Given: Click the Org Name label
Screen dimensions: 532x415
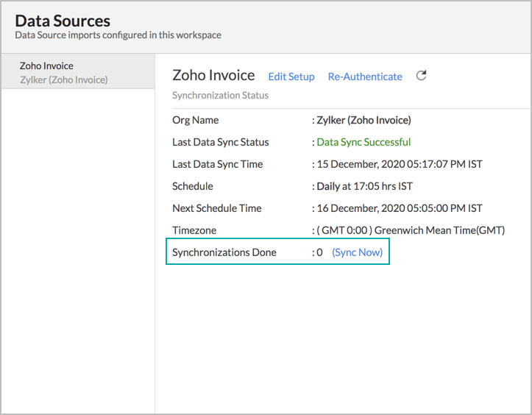Looking at the screenshot, I should 196,120.
